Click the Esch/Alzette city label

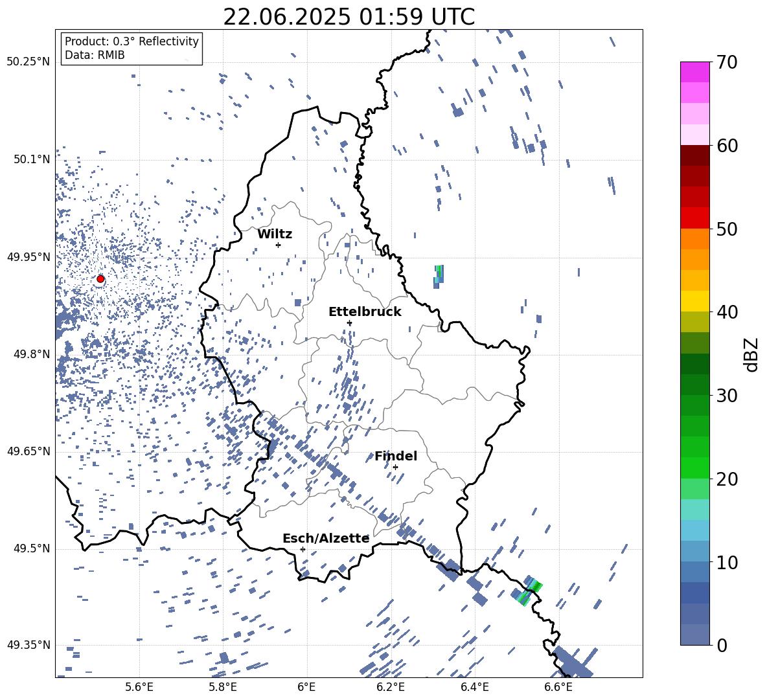point(326,539)
